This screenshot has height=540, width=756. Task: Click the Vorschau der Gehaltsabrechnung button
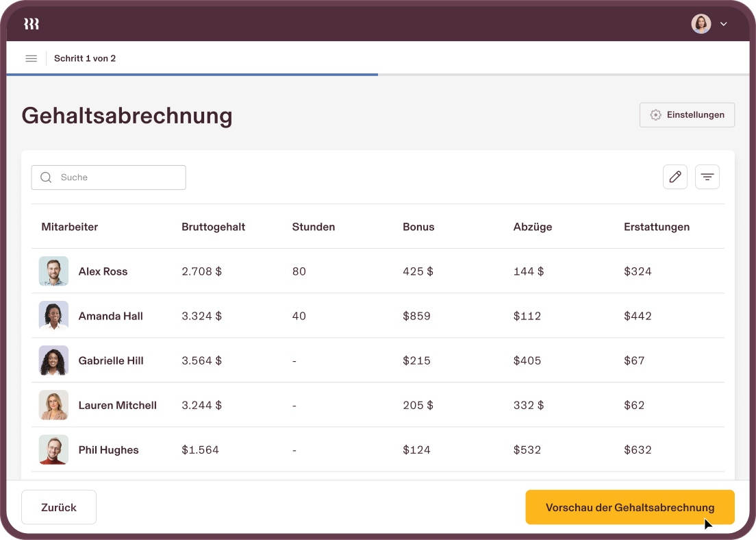[629, 507]
